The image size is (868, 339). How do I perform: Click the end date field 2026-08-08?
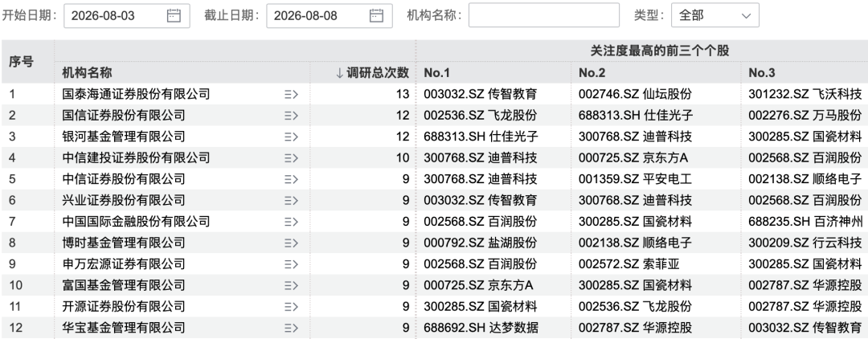pos(330,15)
